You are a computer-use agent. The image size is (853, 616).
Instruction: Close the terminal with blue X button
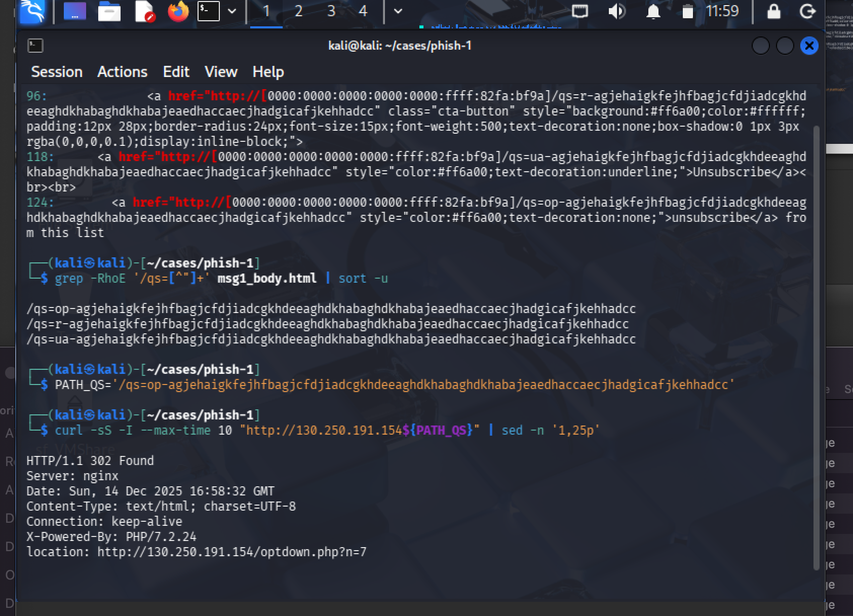[x=809, y=46]
